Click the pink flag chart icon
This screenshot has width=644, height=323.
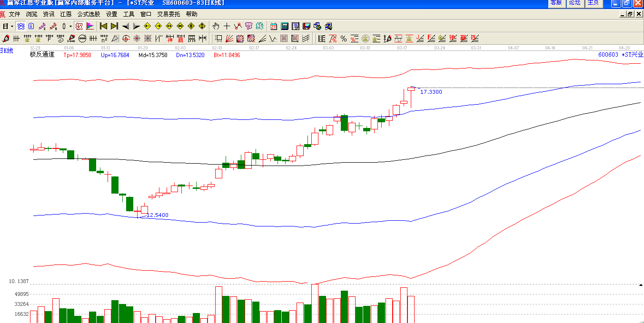[x=90, y=26]
